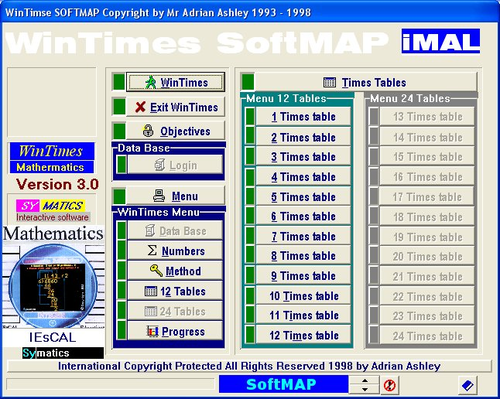Select the 12 Times table button
The image size is (500, 399).
(303, 335)
